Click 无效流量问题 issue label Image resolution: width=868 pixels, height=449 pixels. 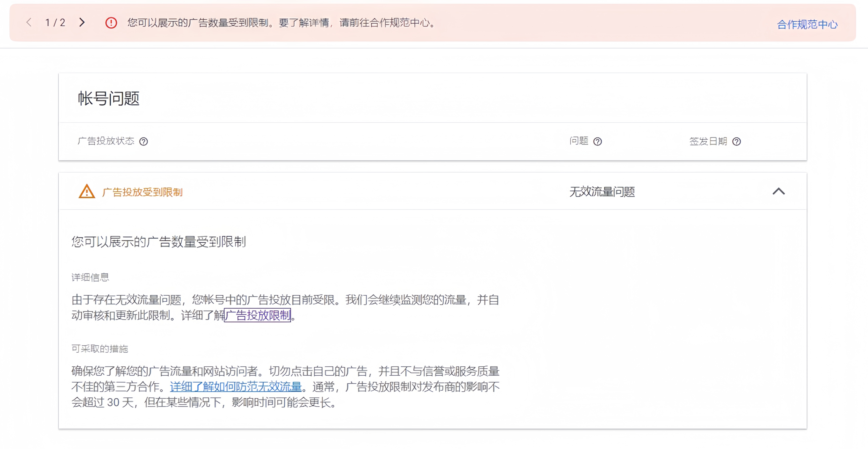[x=602, y=192]
